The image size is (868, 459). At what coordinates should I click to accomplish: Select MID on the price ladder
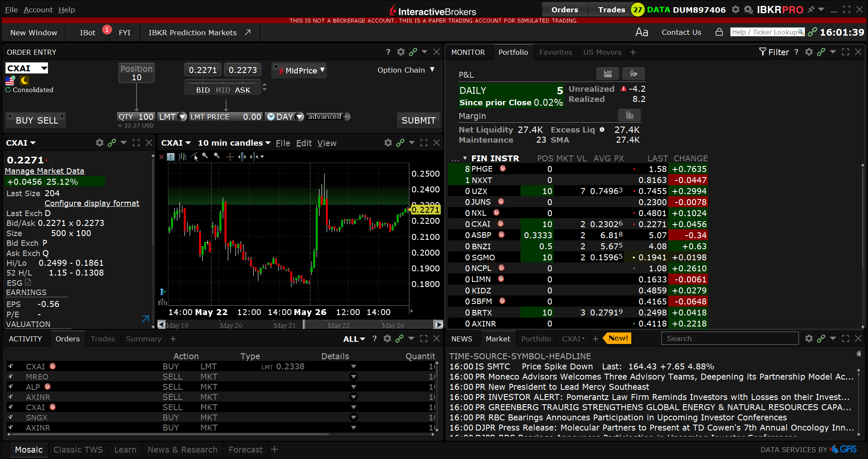223,90
